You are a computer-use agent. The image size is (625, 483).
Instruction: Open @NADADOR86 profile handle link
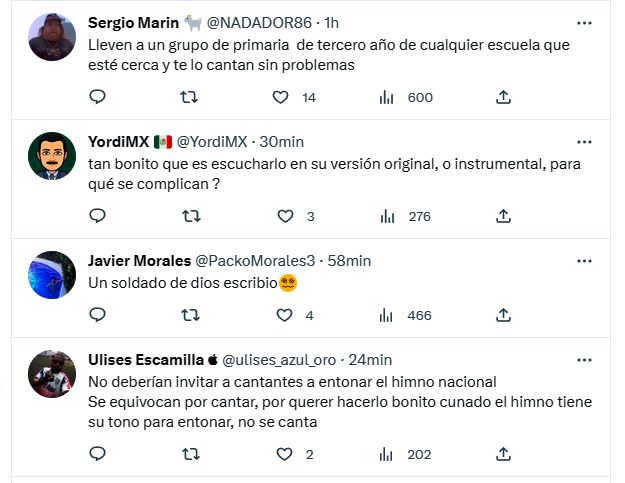click(260, 22)
